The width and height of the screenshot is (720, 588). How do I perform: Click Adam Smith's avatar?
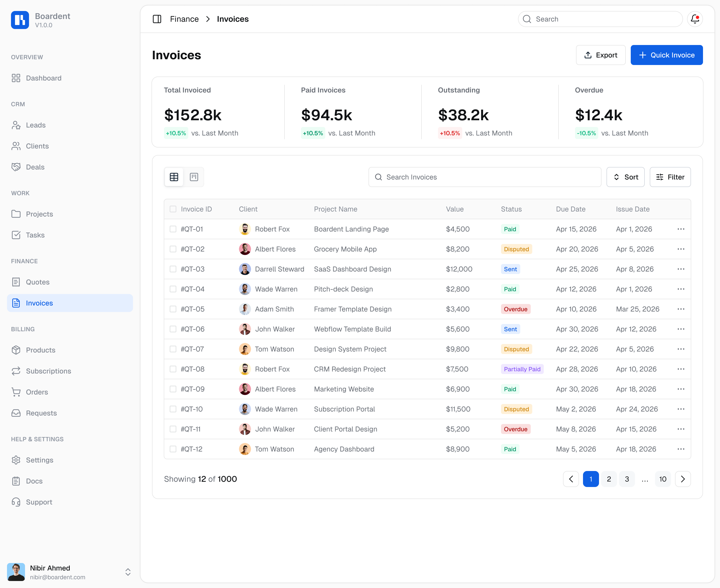pyautogui.click(x=245, y=309)
